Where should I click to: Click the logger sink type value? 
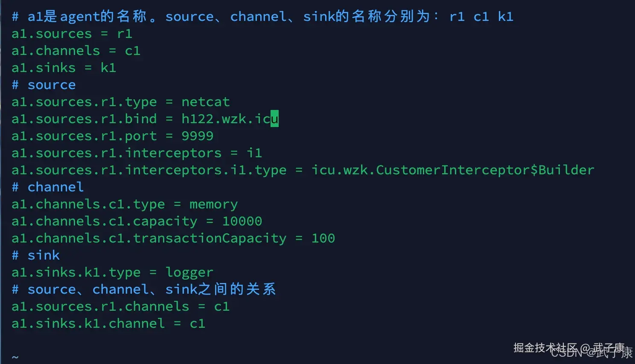(x=189, y=272)
